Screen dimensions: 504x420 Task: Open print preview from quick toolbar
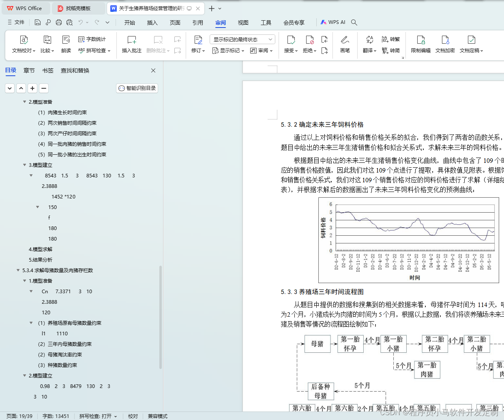69,22
